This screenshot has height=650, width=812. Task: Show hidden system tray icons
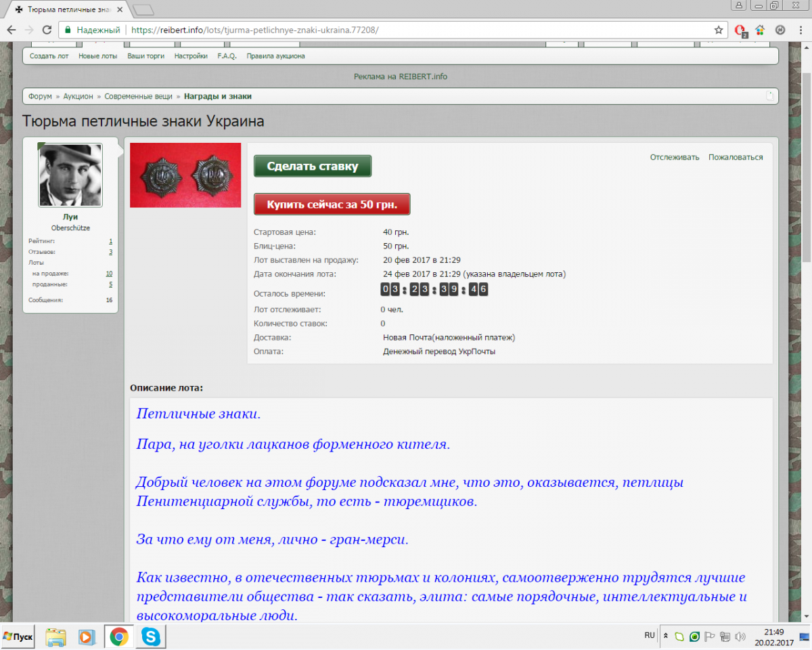click(x=665, y=636)
